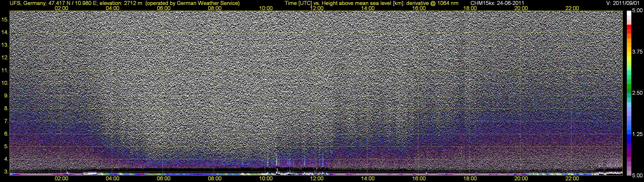Image resolution: width=644 pixels, height=182 pixels.
Task: Click the '02:00' tick on bottom time axis
Action: tap(61, 179)
